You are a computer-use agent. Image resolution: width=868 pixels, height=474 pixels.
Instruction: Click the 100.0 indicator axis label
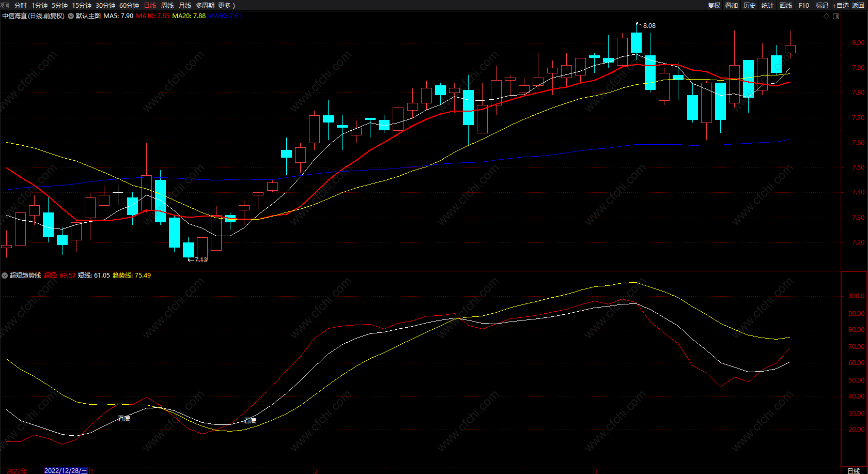[x=857, y=296]
